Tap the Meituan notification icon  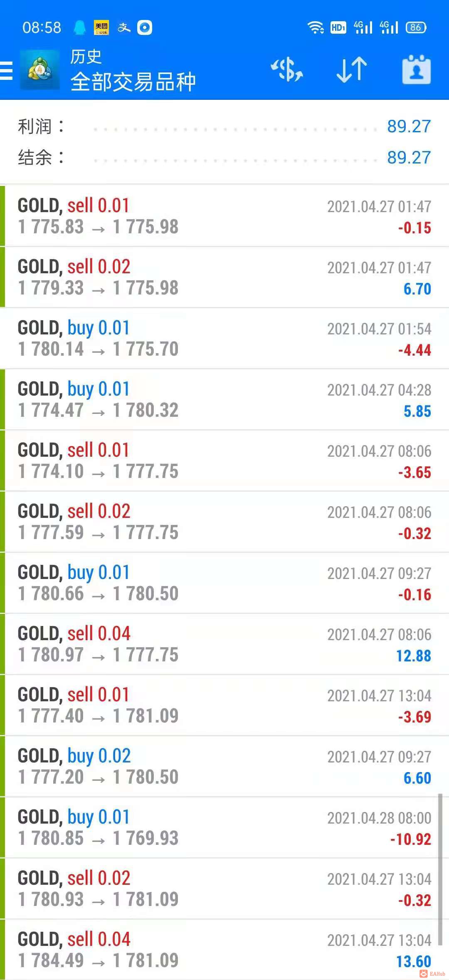(101, 27)
